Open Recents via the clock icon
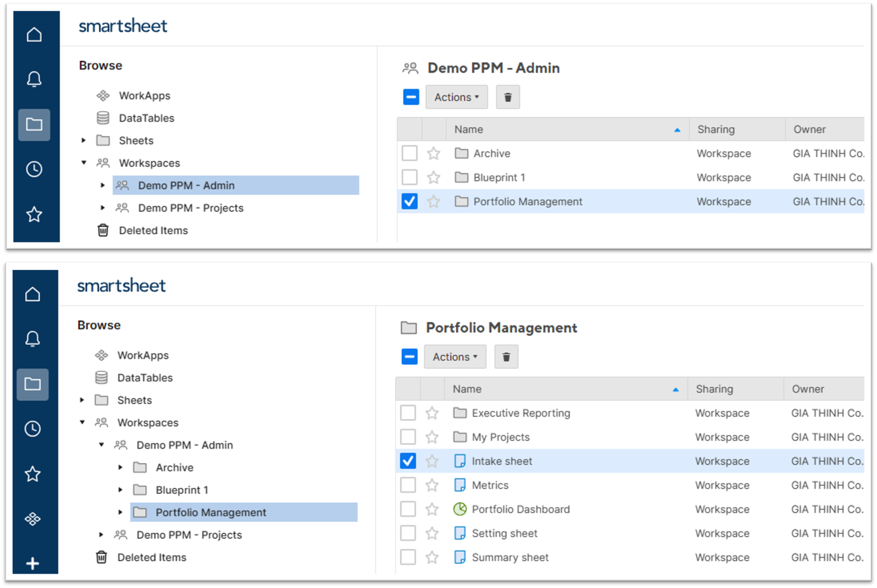 [x=33, y=429]
